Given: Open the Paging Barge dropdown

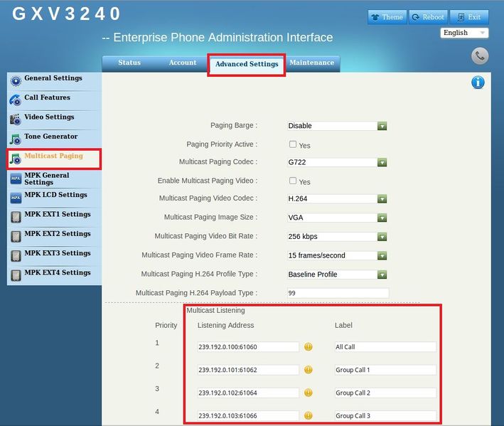Looking at the screenshot, I should point(337,126).
